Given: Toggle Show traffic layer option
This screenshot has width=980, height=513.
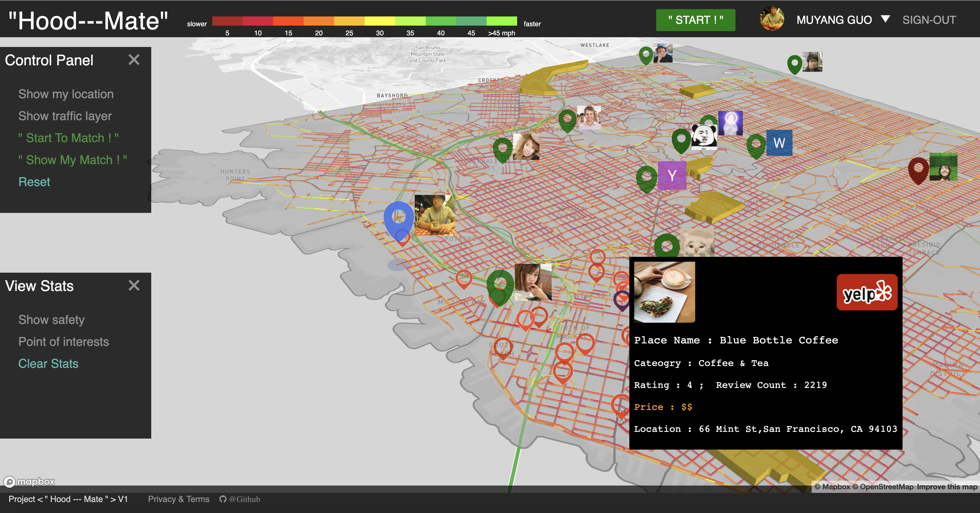Looking at the screenshot, I should click(x=65, y=116).
